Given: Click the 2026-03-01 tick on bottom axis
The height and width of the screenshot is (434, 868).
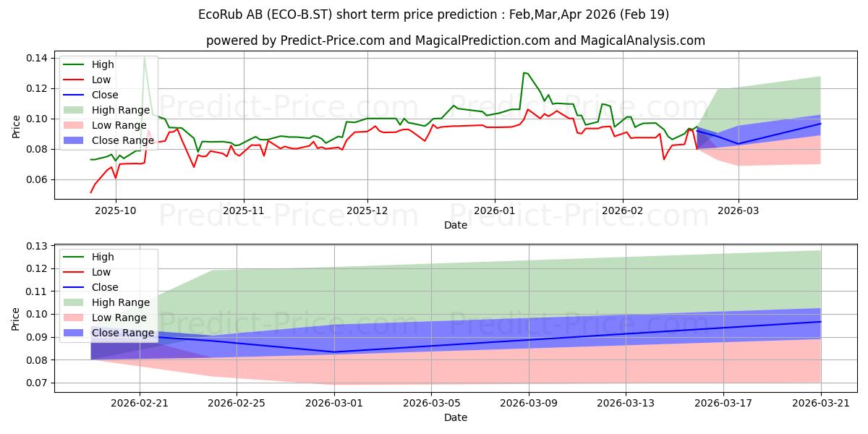Looking at the screenshot, I should click(x=334, y=401).
